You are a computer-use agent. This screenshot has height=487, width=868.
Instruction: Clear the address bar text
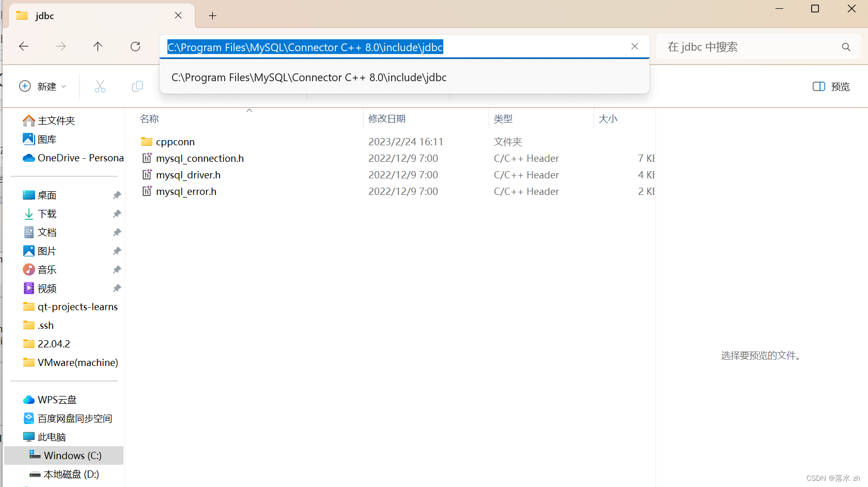(x=634, y=47)
